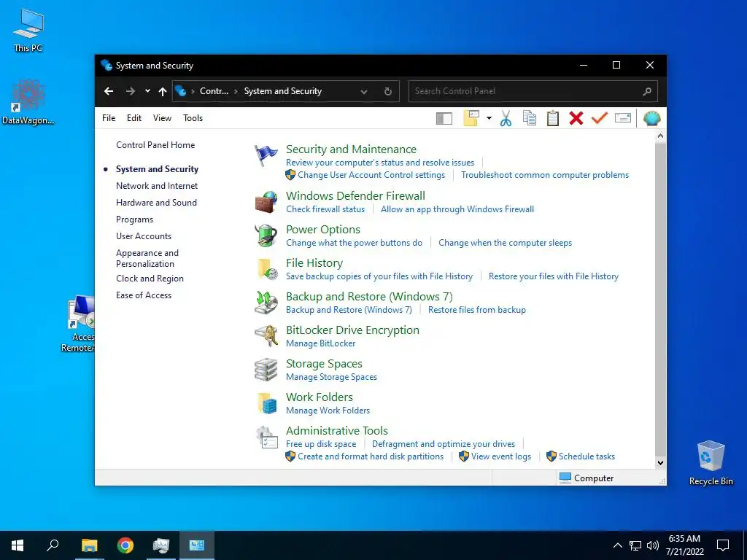This screenshot has height=560, width=747.
Task: Click the preview pane layout toolbar icon
Action: (x=444, y=119)
